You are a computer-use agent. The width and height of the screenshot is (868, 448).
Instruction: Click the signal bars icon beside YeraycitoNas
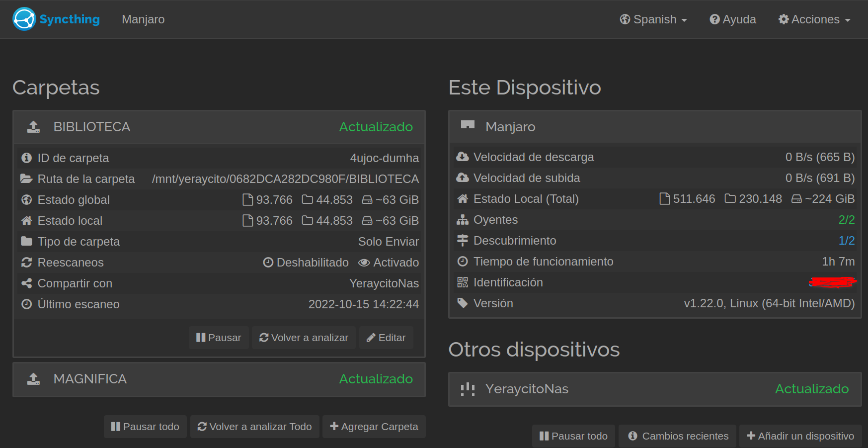coord(468,389)
